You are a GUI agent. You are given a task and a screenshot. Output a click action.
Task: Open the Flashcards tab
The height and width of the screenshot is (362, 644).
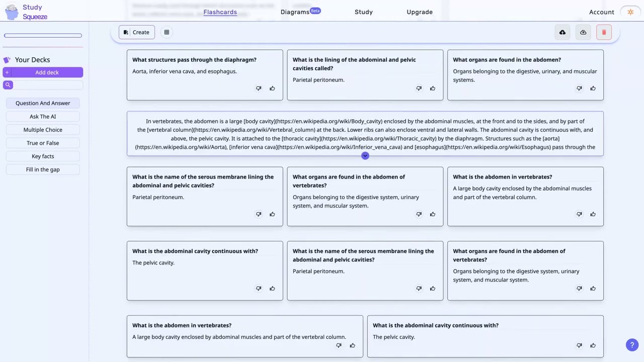coord(220,12)
